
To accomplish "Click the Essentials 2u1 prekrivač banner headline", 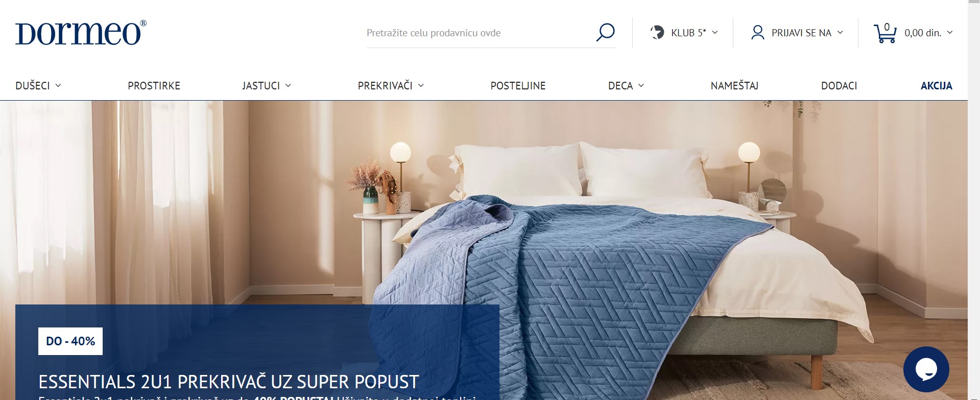I will pos(229,382).
